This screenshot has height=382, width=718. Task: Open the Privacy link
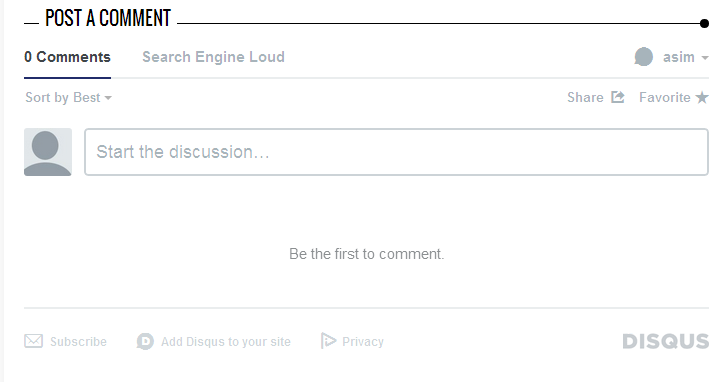click(352, 341)
